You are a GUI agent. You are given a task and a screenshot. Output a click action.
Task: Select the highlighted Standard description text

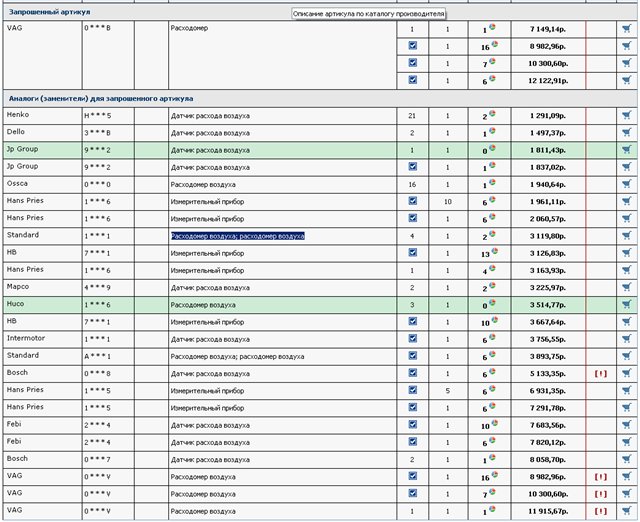238,236
